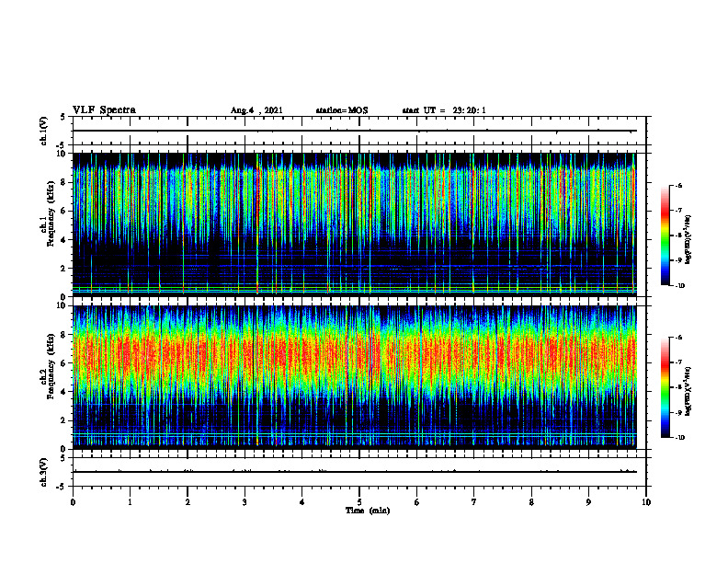Click the ch.1 frequency tick label "2"
This screenshot has width=728, height=563.
[x=64, y=269]
